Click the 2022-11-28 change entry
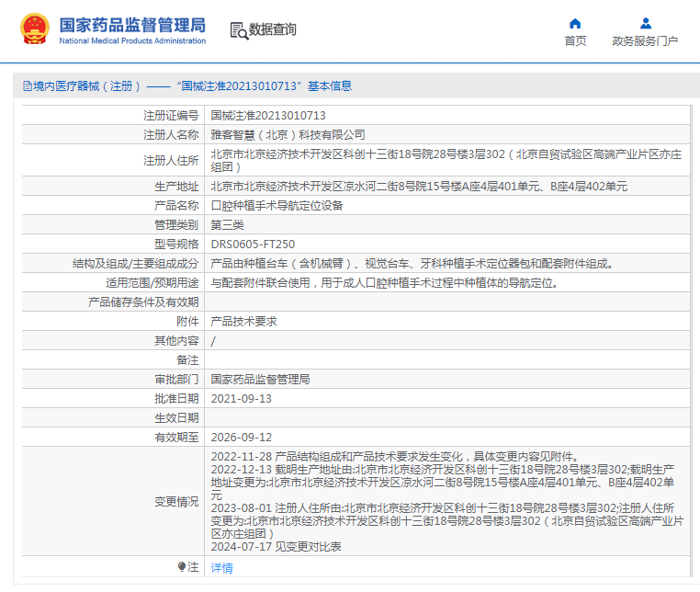This screenshot has height=592, width=700. [x=395, y=457]
